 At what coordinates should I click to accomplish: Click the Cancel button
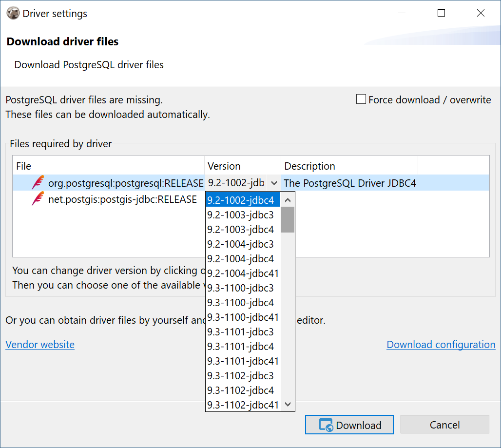[444, 424]
